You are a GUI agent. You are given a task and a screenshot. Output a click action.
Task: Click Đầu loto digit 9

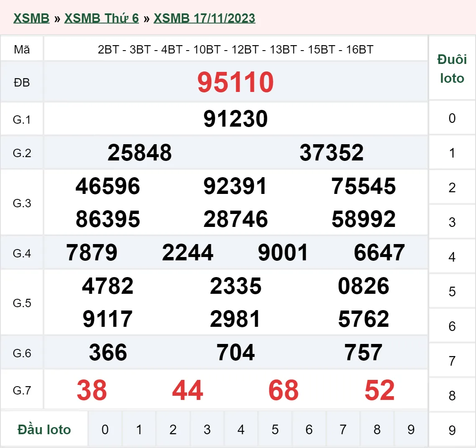[x=411, y=429]
